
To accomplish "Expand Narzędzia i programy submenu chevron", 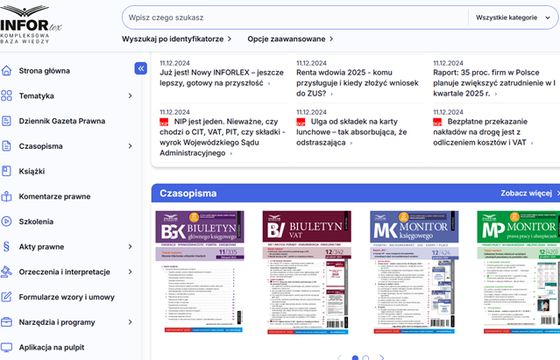I will click(130, 322).
